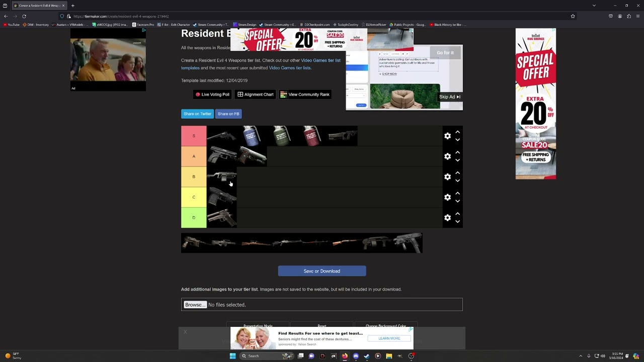The width and height of the screenshot is (644, 362).
Task: Show hidden system tray icons
Action: 581,356
